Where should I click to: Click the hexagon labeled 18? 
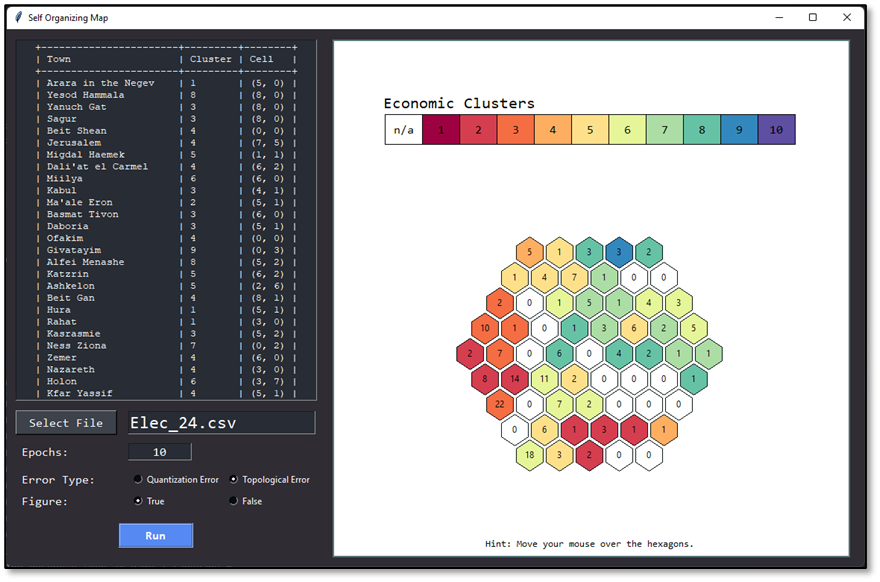[529, 455]
